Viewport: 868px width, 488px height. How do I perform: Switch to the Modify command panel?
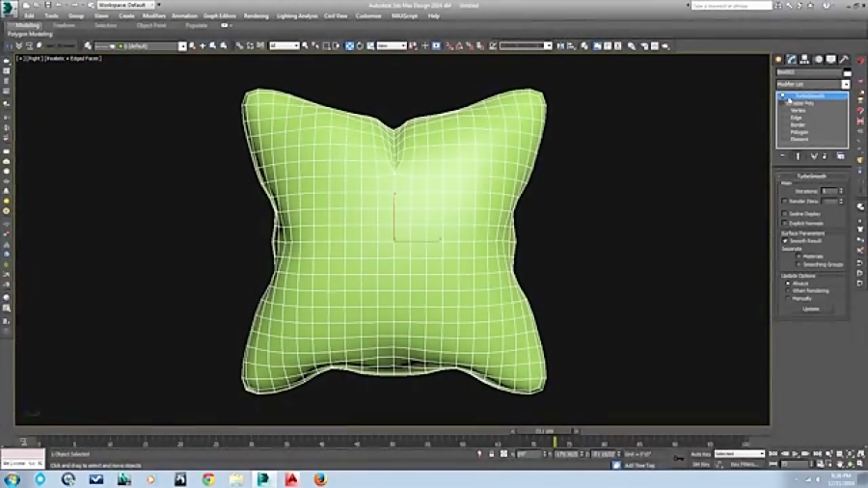(792, 60)
